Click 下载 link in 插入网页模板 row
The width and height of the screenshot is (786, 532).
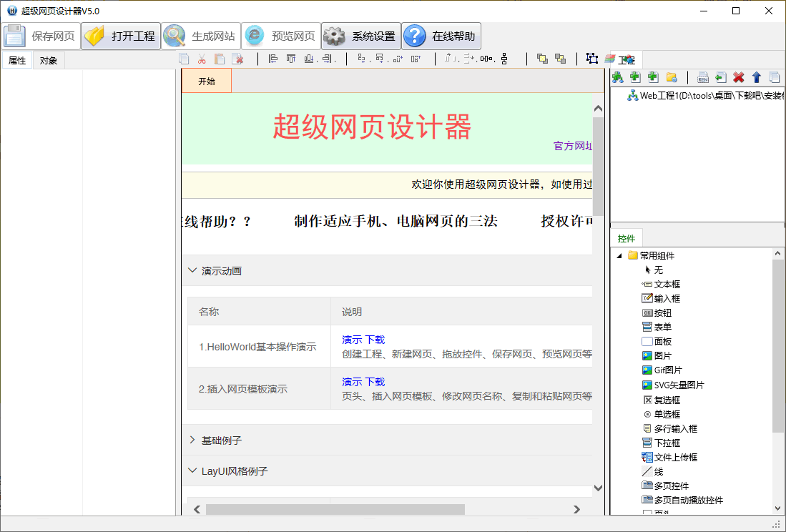click(375, 382)
